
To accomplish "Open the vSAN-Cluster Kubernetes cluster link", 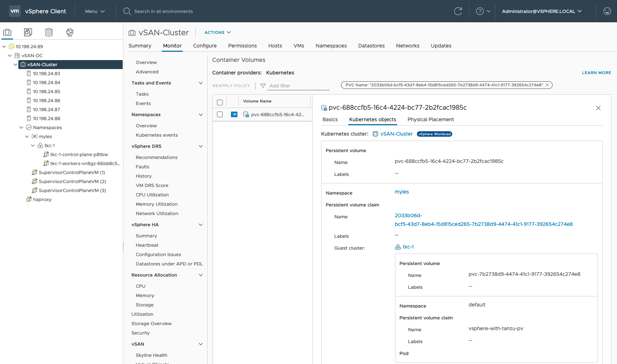I will point(396,134).
